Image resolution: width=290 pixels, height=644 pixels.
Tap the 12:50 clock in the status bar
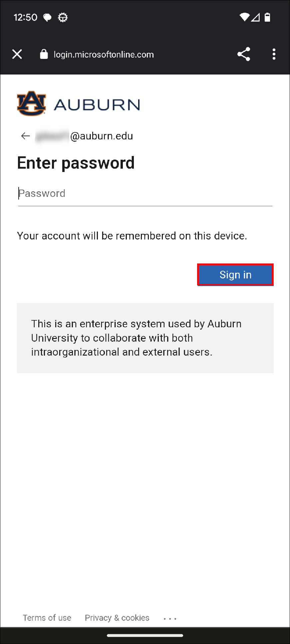coord(25,17)
